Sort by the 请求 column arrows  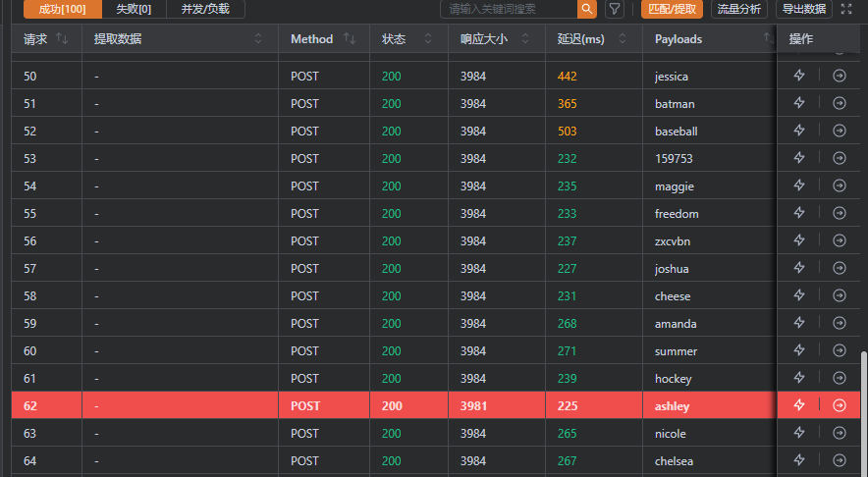pyautogui.click(x=62, y=39)
